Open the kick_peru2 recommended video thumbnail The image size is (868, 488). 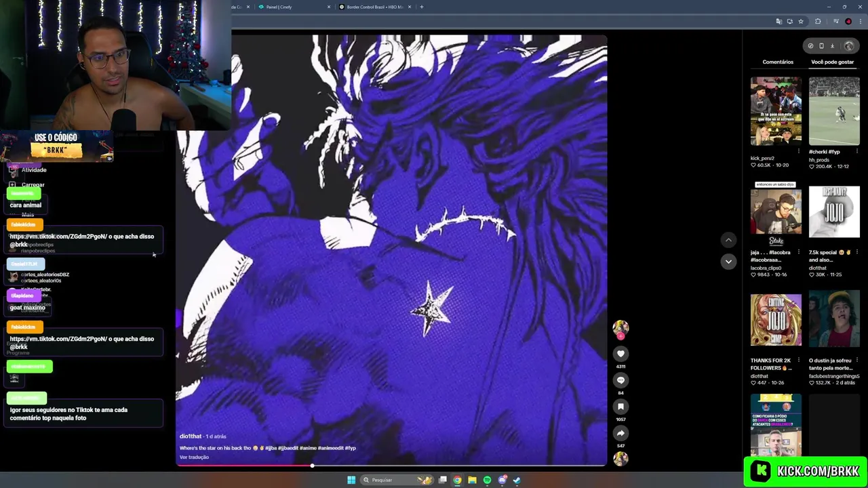coord(776,111)
